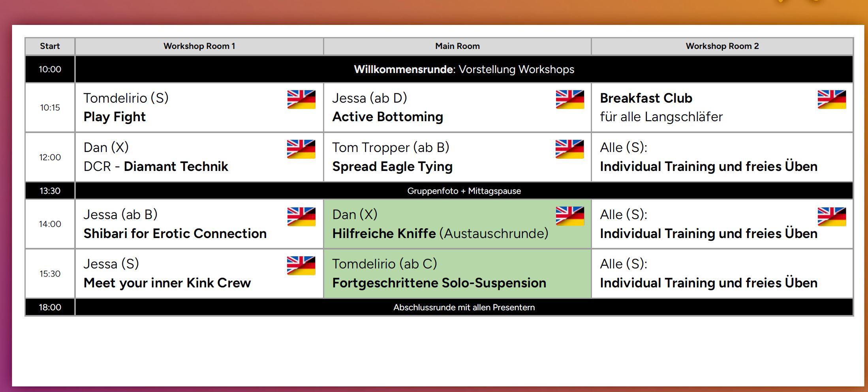The image size is (868, 392).
Task: Click the Willkommensrunde banner row
Action: tap(464, 69)
